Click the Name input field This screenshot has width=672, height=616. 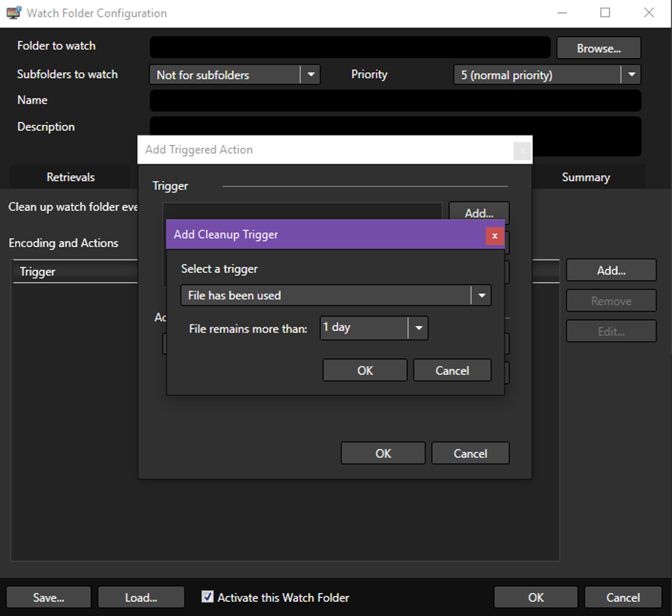click(396, 101)
